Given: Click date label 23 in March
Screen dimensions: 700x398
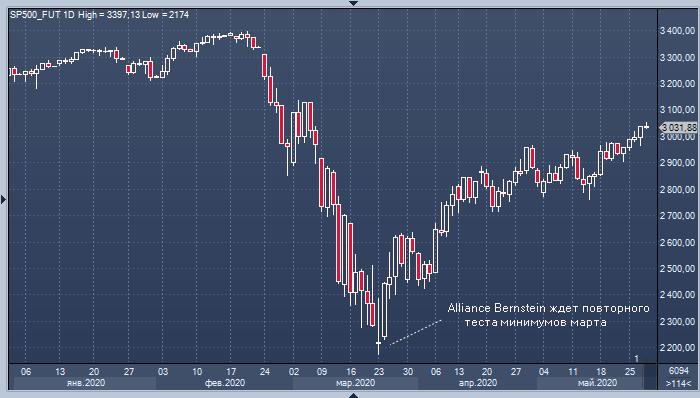Looking at the screenshot, I should [379, 371].
